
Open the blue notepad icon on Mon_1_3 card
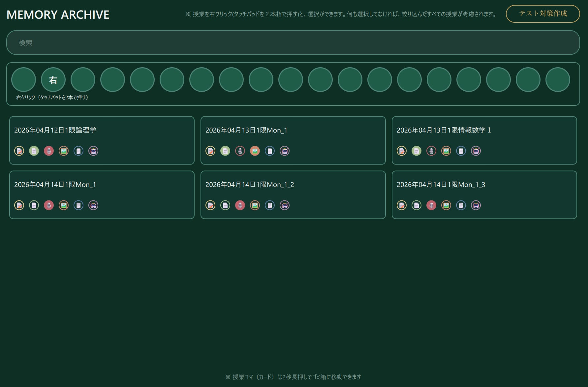click(461, 205)
